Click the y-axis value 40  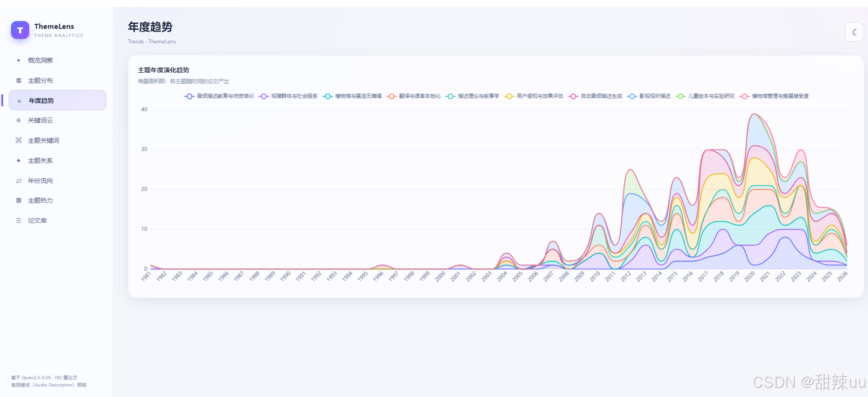coord(144,109)
